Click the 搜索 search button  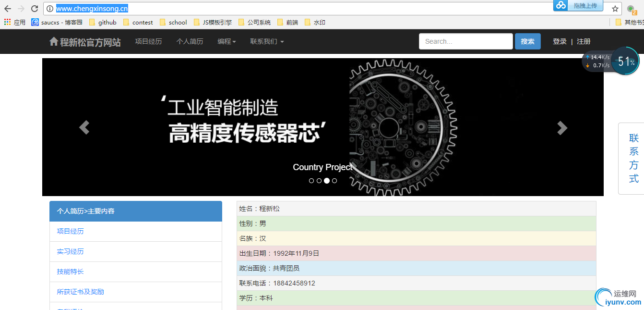tap(528, 41)
